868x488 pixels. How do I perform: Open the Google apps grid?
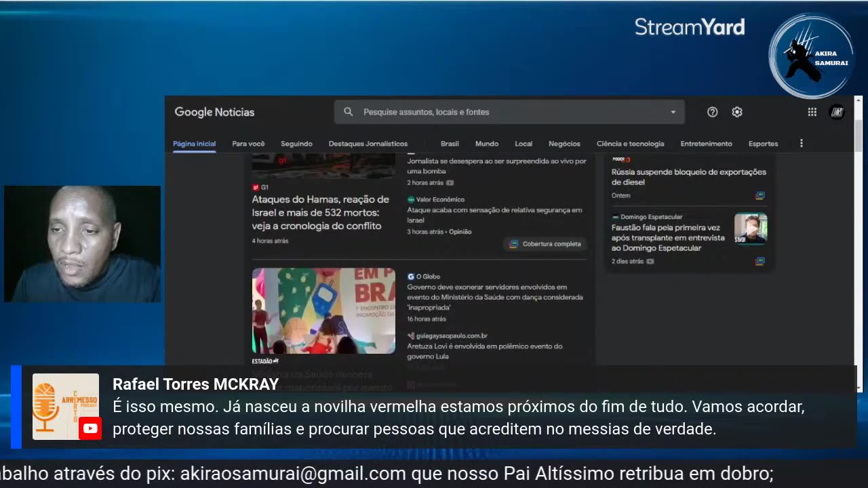[x=812, y=112]
